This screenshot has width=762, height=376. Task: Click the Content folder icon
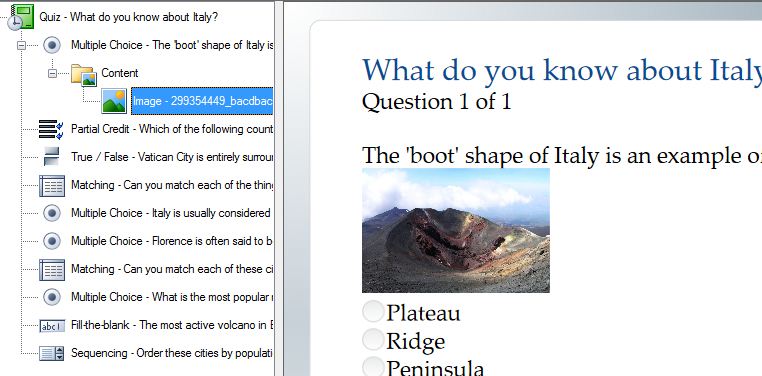(x=84, y=74)
